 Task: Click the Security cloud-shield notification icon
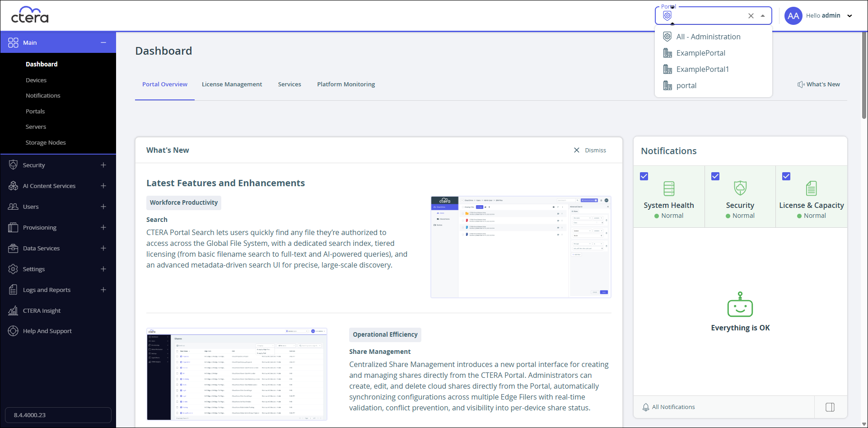740,188
